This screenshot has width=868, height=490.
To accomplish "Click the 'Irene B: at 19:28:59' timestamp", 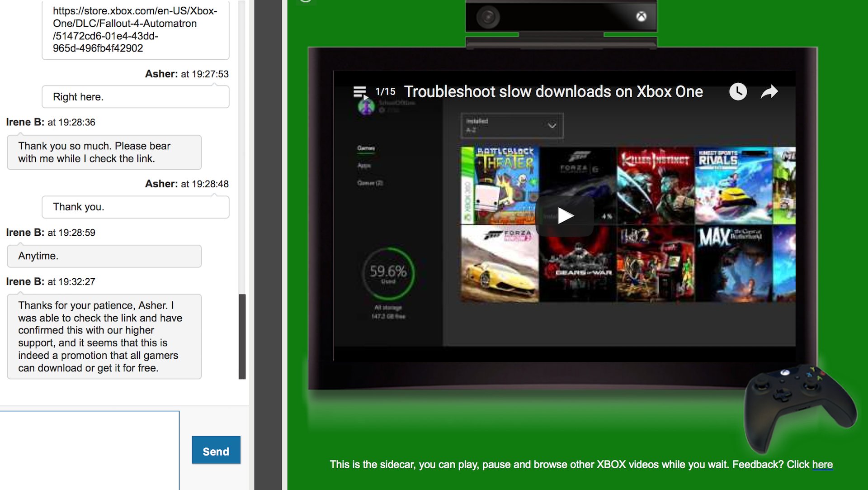I will click(x=51, y=233).
